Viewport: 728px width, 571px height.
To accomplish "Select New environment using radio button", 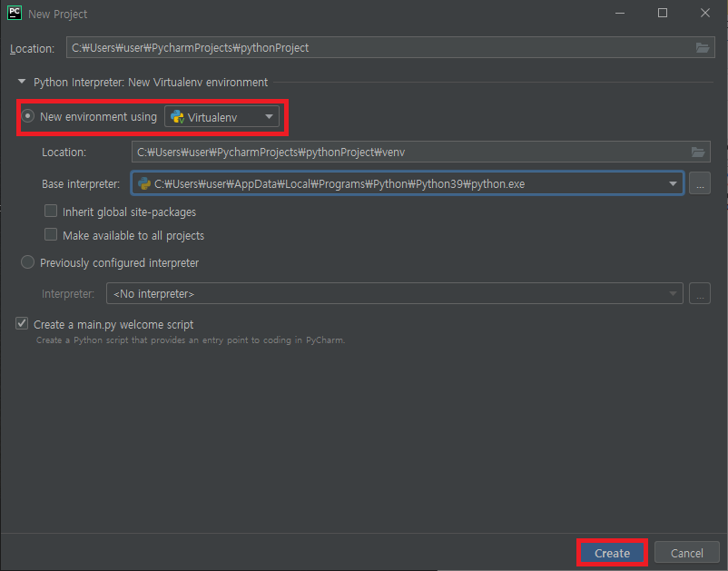I will [x=28, y=116].
